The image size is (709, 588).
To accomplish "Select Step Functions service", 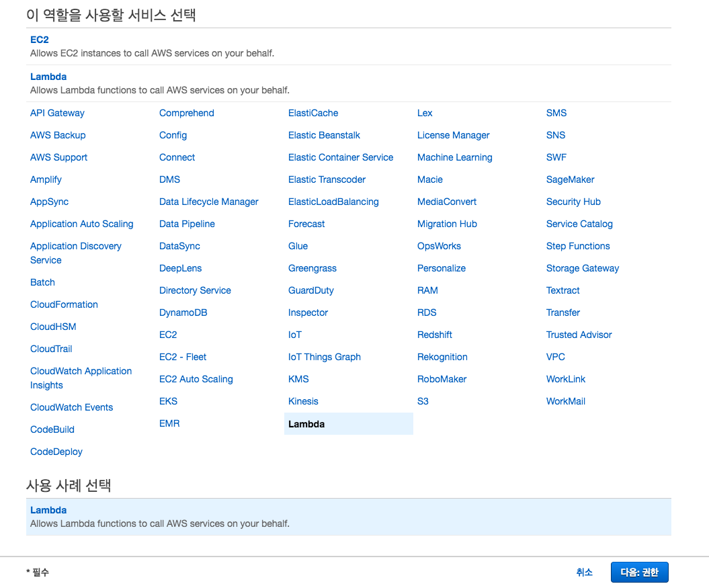I will (578, 246).
